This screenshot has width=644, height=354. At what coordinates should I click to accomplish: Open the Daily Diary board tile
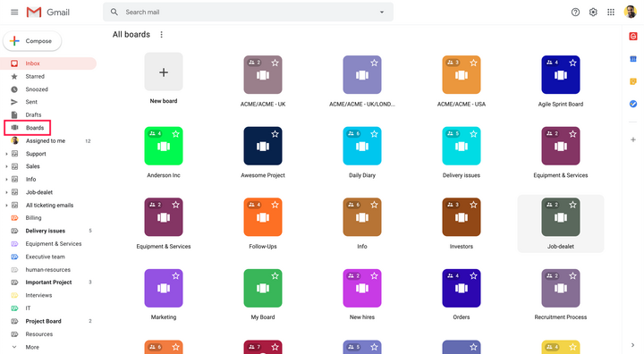(362, 146)
